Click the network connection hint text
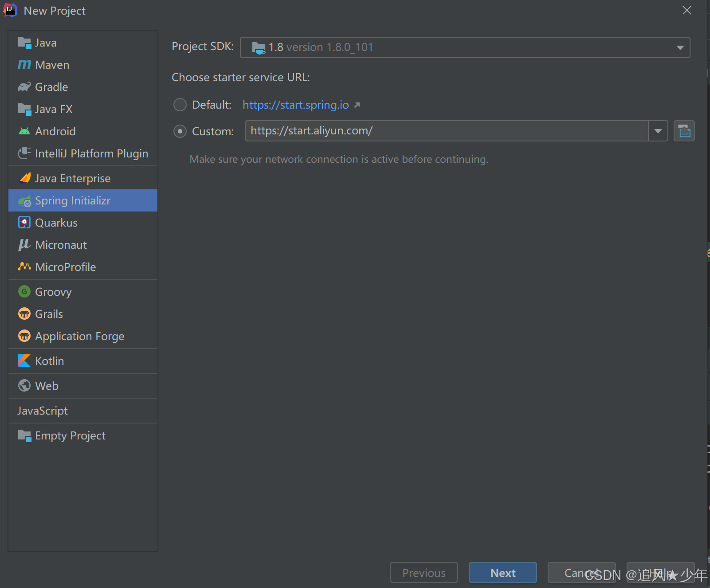The height and width of the screenshot is (588, 710). (x=339, y=159)
